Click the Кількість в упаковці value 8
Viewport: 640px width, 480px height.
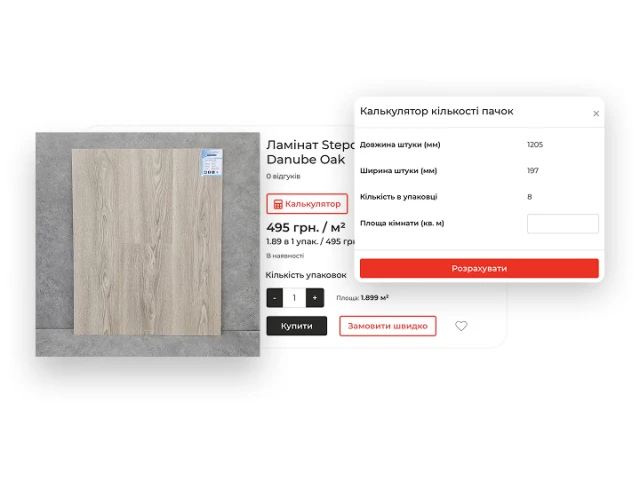[529, 197]
